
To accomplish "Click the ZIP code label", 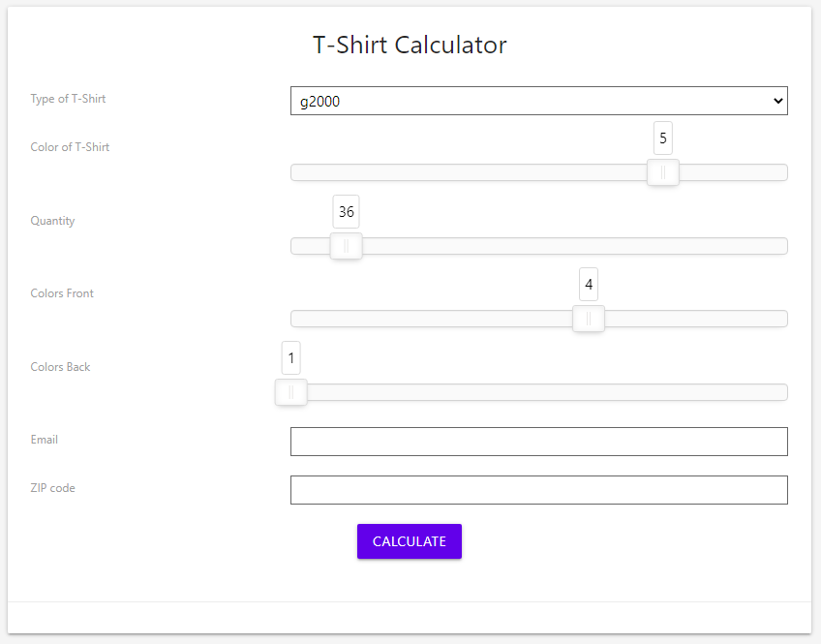I will (x=53, y=488).
